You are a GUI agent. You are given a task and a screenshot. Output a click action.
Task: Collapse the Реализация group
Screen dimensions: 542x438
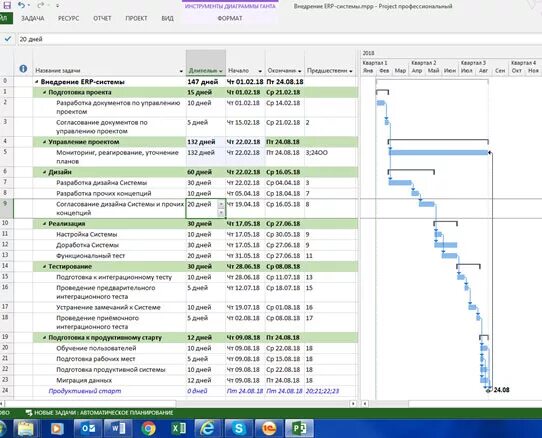[45, 224]
